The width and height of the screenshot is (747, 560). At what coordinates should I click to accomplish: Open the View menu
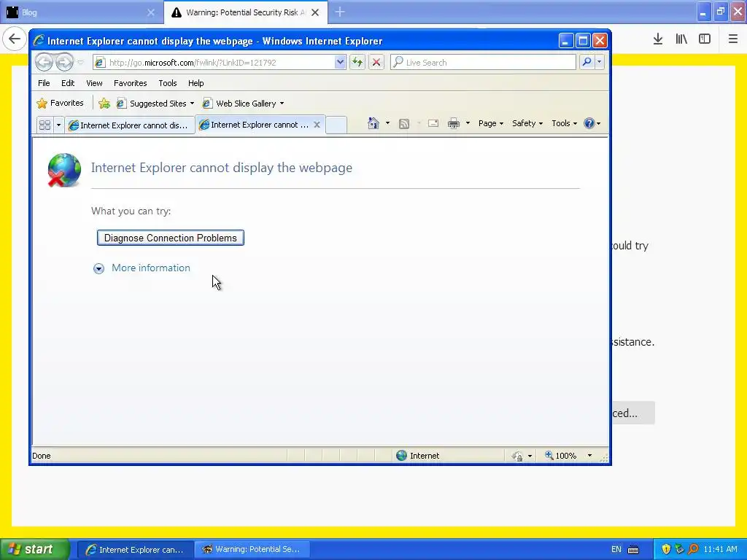(94, 83)
